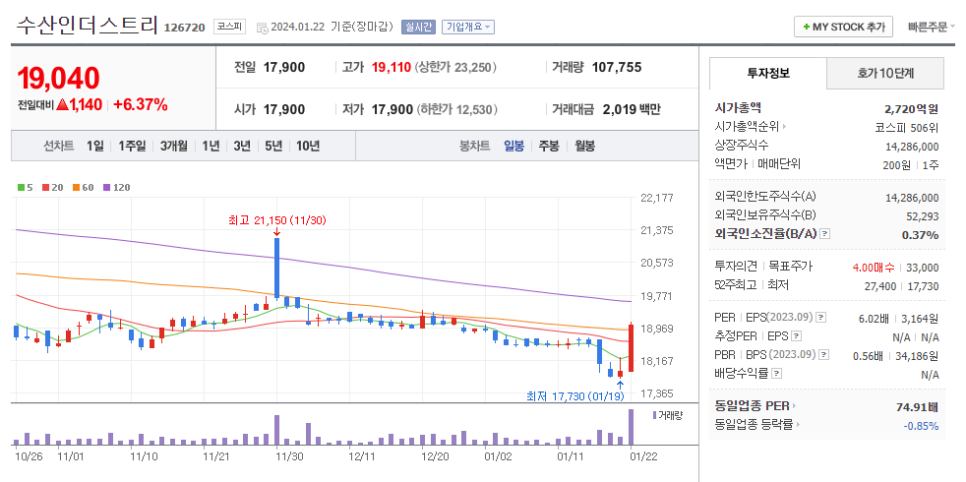
Task: Click the 동일업종 PER value 74.91배
Action: pyautogui.click(x=917, y=407)
